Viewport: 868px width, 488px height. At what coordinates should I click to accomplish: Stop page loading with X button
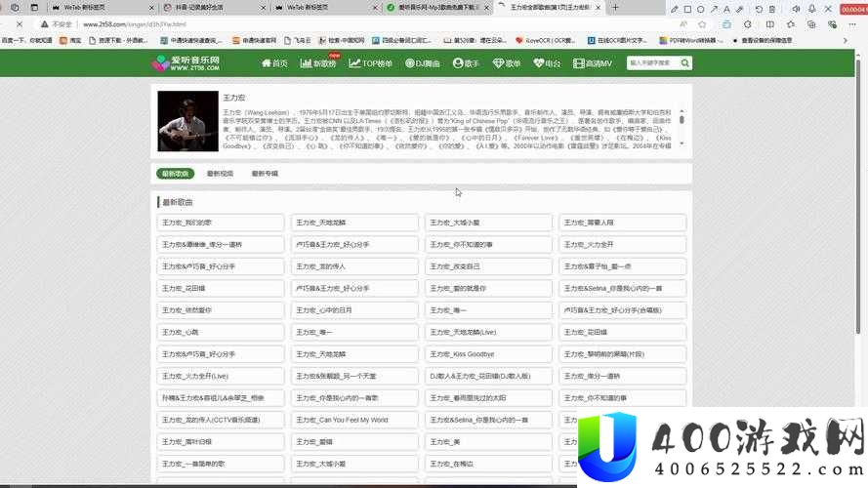click(x=20, y=24)
